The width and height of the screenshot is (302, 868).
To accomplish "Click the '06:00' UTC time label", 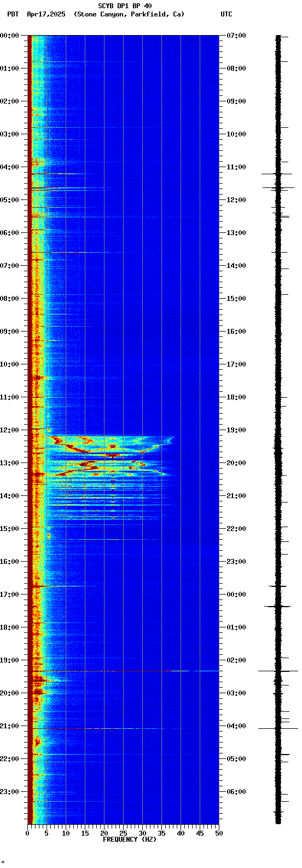I will 236,791.
